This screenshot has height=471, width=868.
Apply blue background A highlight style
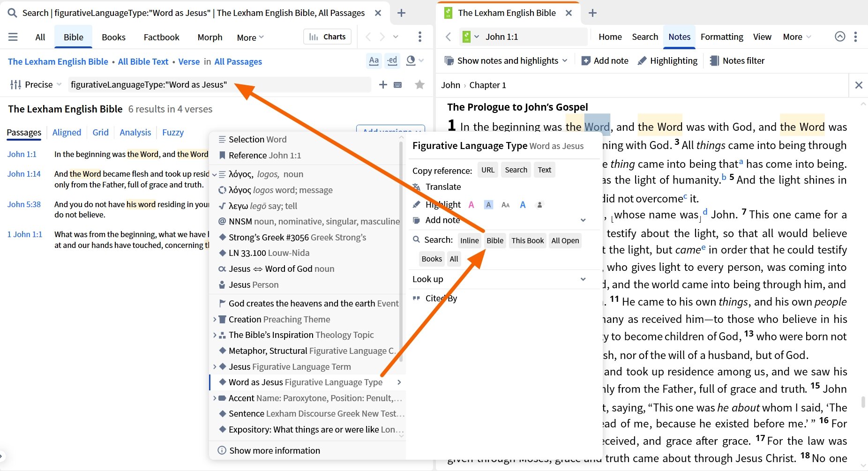pos(488,205)
